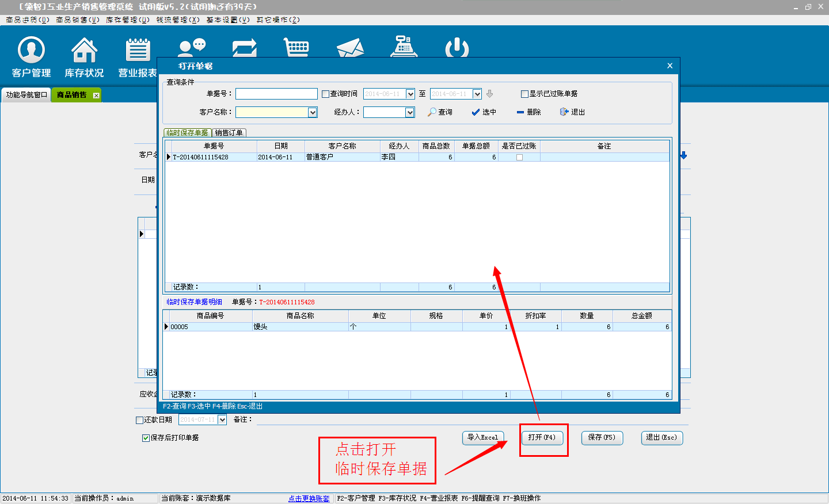Image resolution: width=829 pixels, height=504 pixels.
Task: Open the 还款日期 date dropdown
Action: 222,420
